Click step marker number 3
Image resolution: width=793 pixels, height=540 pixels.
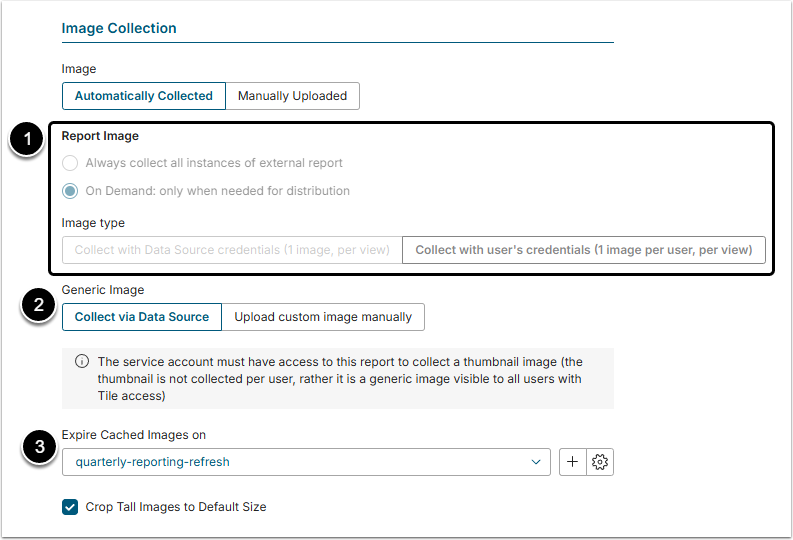point(38,448)
